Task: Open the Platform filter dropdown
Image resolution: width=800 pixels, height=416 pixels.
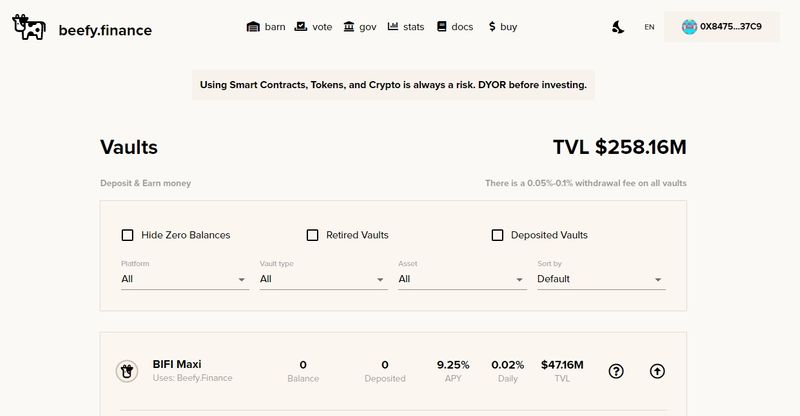Action: click(x=184, y=279)
